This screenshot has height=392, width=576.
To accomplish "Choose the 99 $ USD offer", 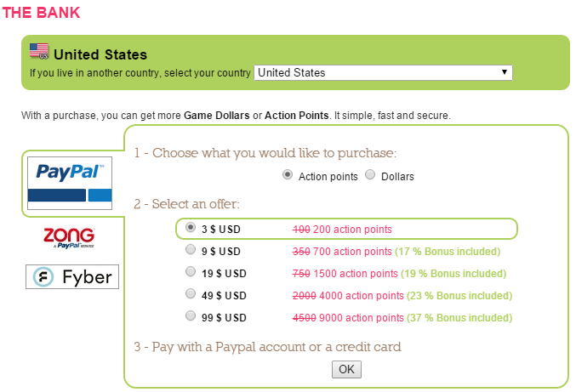I will (191, 315).
